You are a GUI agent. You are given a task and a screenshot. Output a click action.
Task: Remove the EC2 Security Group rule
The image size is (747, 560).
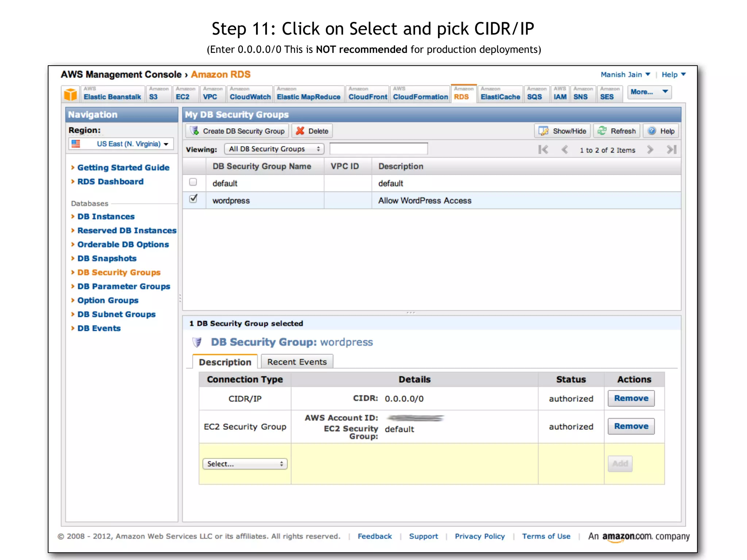coord(631,426)
